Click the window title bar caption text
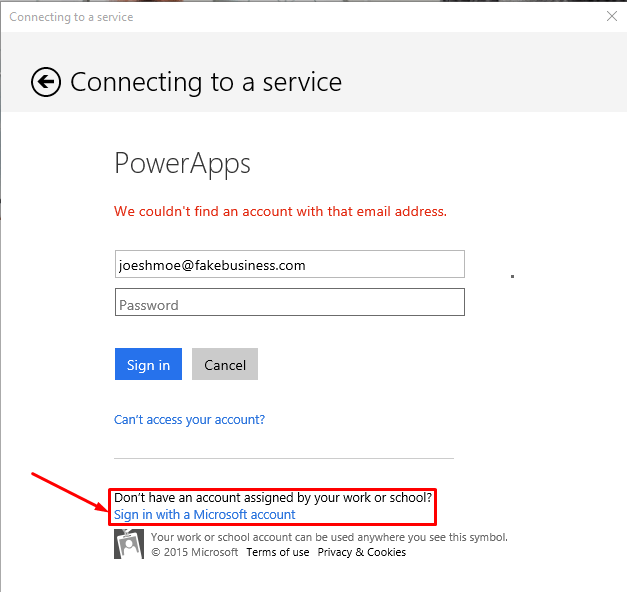The width and height of the screenshot is (627, 592). click(71, 17)
